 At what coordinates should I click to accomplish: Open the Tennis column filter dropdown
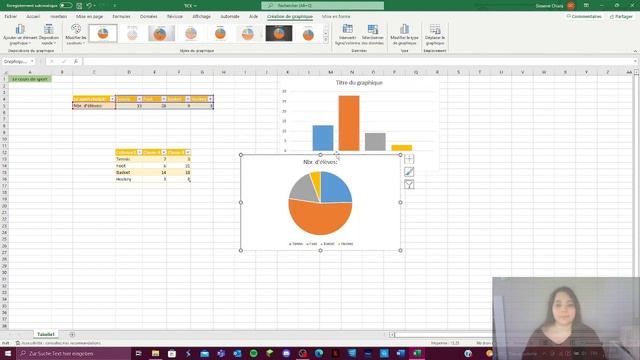[139, 99]
